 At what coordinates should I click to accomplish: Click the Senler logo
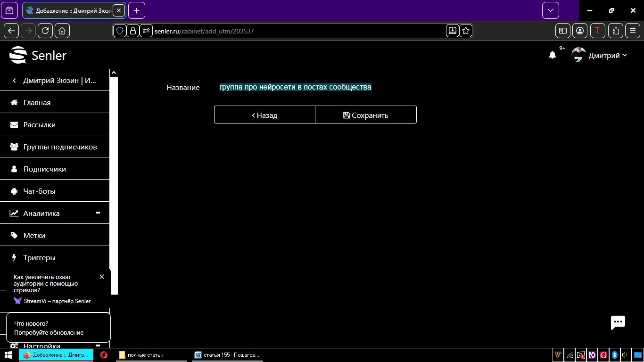(x=38, y=55)
